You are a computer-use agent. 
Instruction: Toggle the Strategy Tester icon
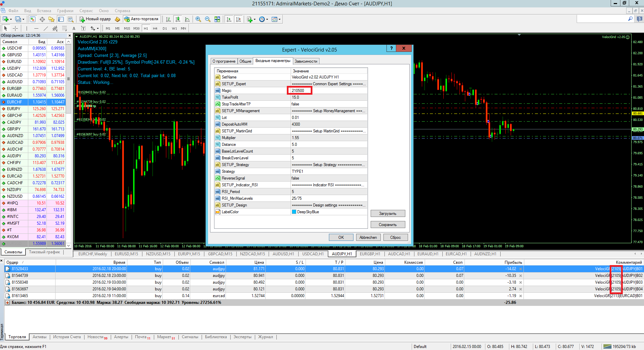(70, 19)
